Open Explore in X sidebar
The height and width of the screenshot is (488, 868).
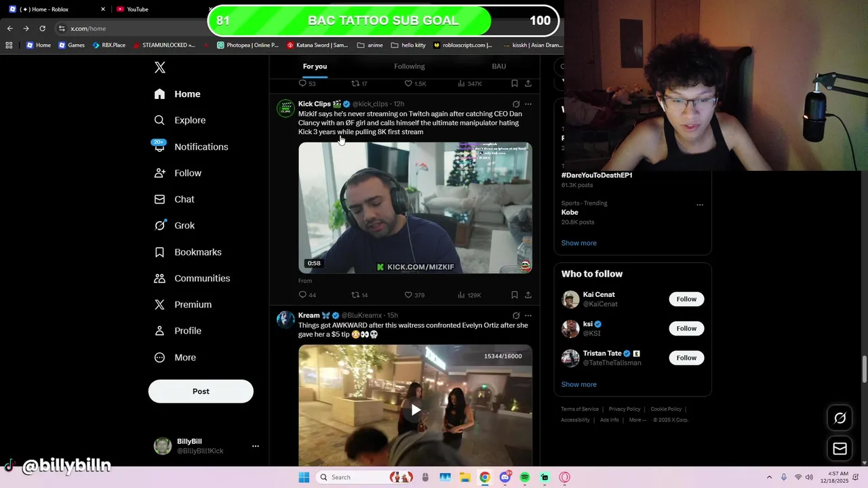click(x=180, y=120)
